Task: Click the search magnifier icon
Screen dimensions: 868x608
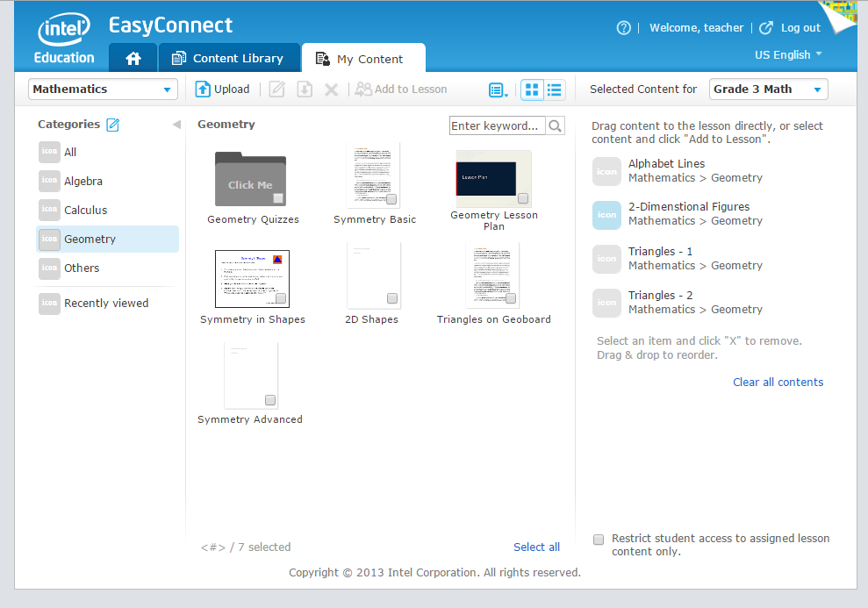Action: tap(555, 126)
